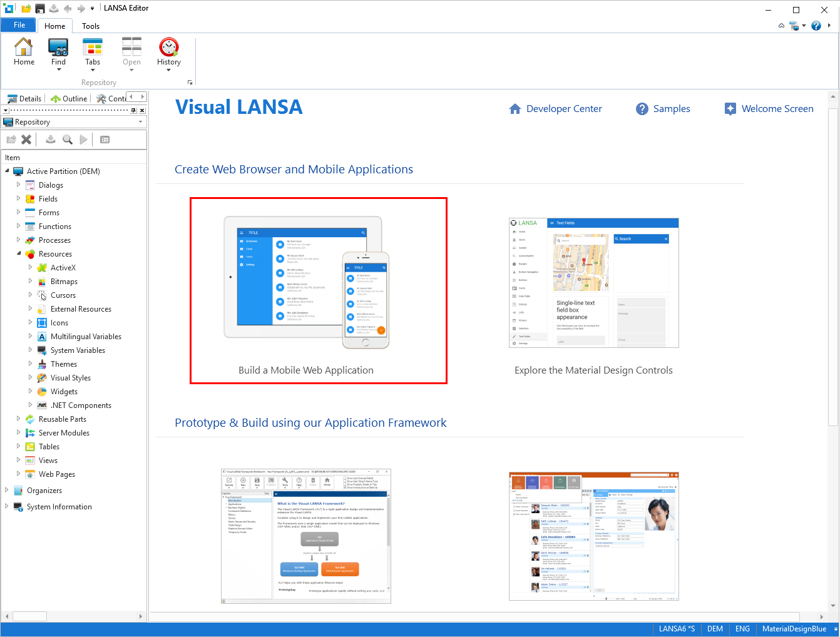Select the Home ribbon tab
Screen dimensions: 840x637
coord(55,26)
